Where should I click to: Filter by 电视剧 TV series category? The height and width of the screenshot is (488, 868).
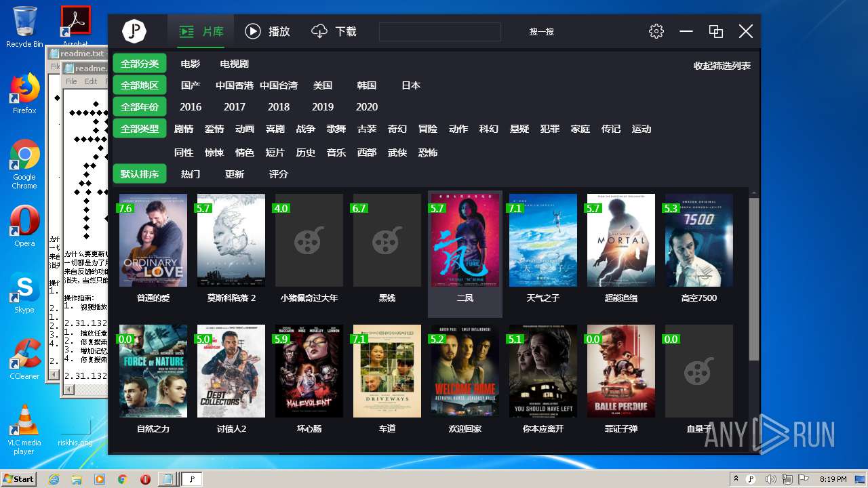pyautogui.click(x=235, y=64)
